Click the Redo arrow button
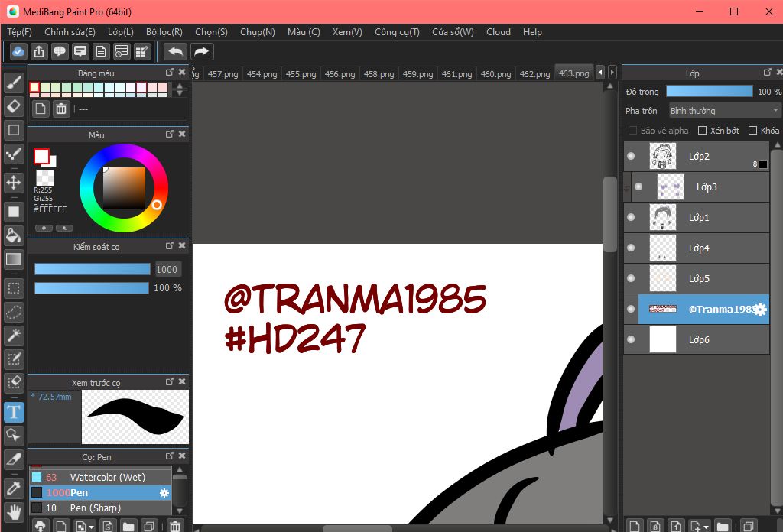This screenshot has height=532, width=783. [201, 51]
